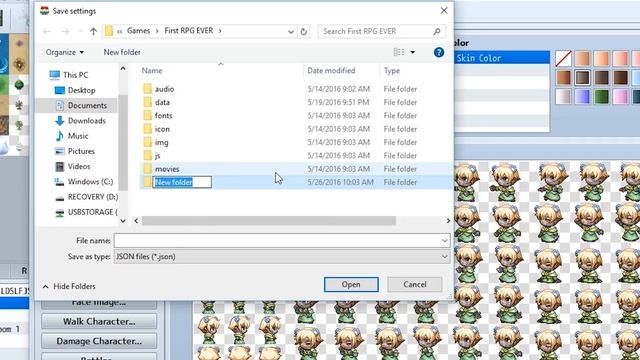Select the icon folder
This screenshot has height=360, width=640.
click(162, 129)
